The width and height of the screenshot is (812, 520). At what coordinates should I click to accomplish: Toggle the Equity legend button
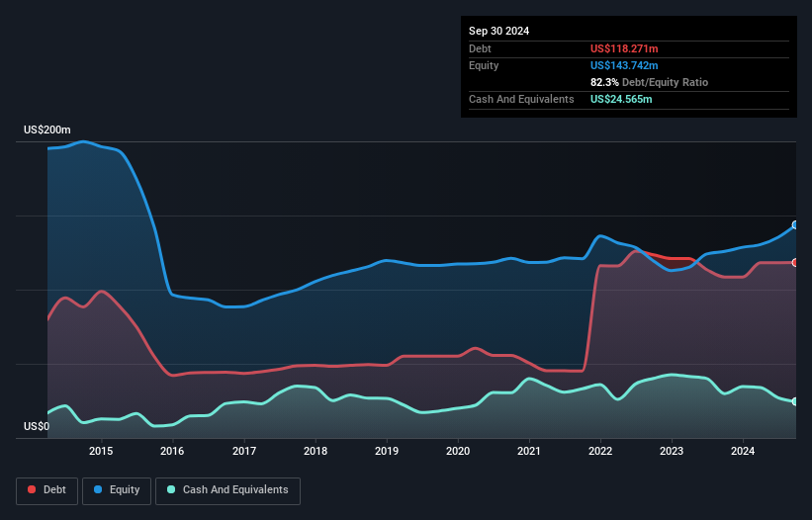coord(117,490)
